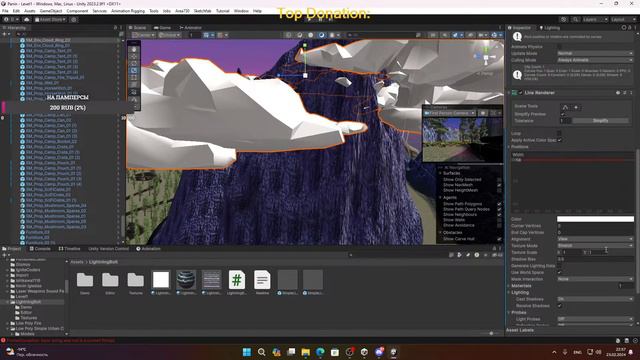This screenshot has height=360, width=640.
Task: Select the View hand tool in scene overlay
Action: 134,49
